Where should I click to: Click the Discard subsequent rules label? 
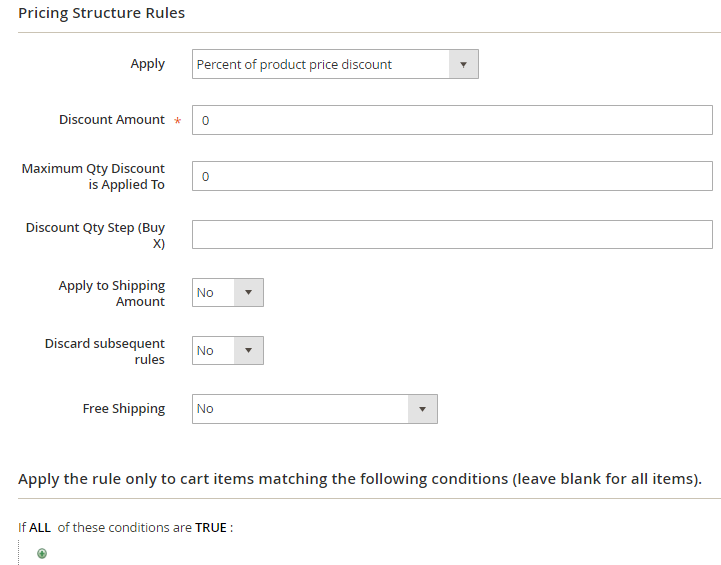coord(105,351)
